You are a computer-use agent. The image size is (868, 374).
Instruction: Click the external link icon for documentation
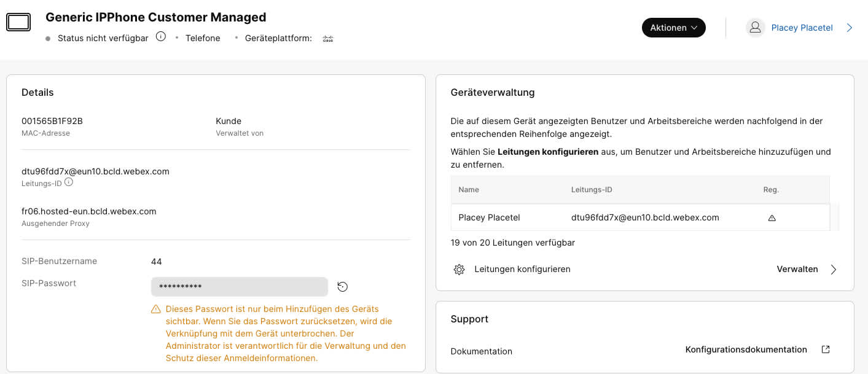point(826,350)
